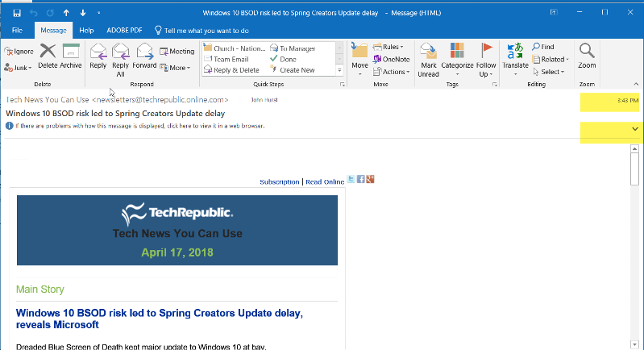Mark the message Unread
Viewport: 644px width, 350px height.
pos(428,60)
